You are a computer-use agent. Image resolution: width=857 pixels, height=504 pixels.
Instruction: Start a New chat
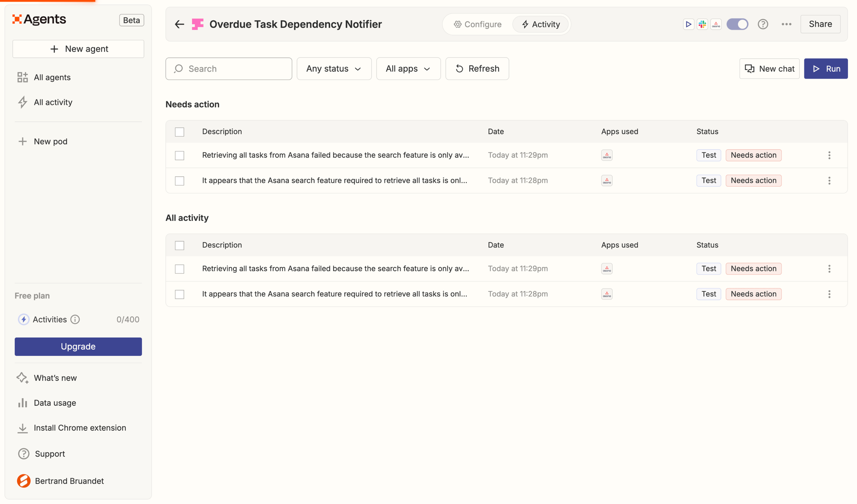769,69
